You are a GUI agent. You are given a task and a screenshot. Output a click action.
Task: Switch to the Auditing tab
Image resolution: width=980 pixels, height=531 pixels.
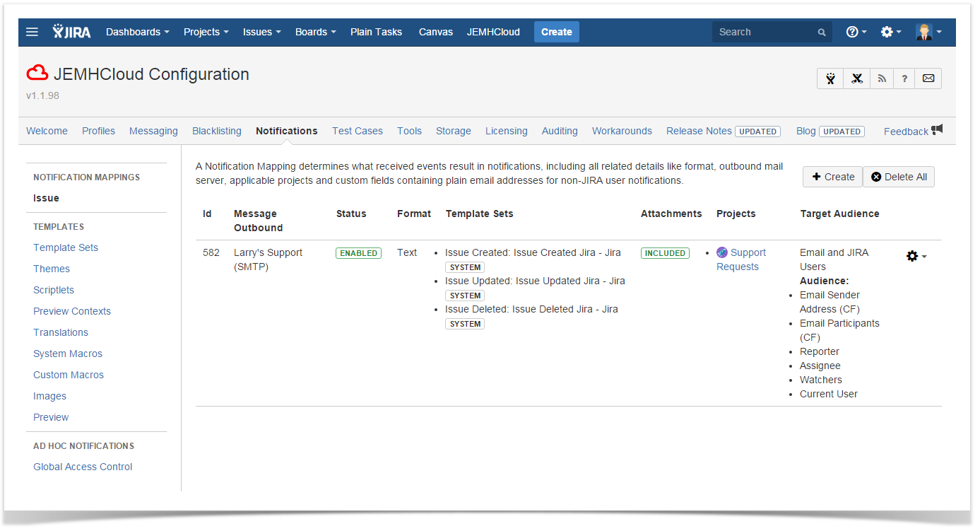[560, 131]
